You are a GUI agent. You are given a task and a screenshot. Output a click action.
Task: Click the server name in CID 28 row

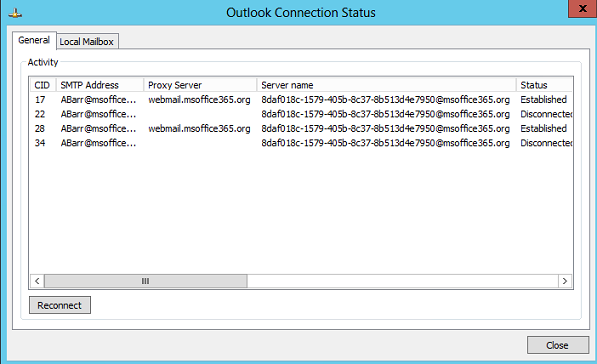[x=385, y=129]
